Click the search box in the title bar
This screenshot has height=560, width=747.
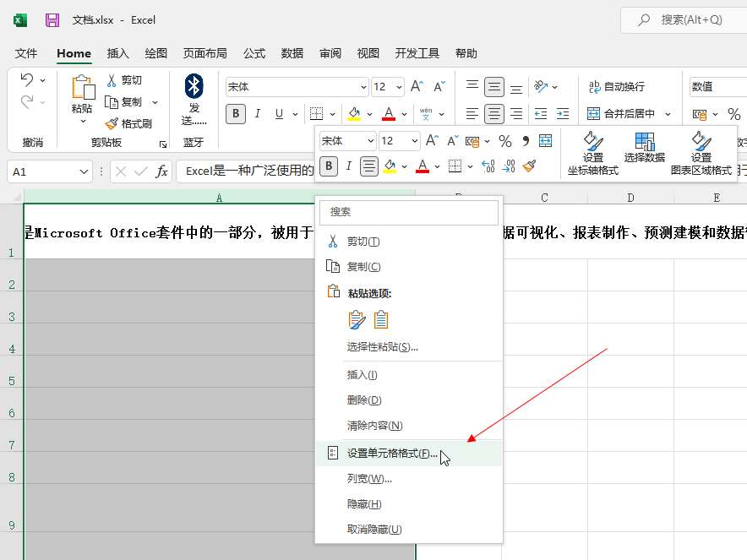[x=684, y=20]
